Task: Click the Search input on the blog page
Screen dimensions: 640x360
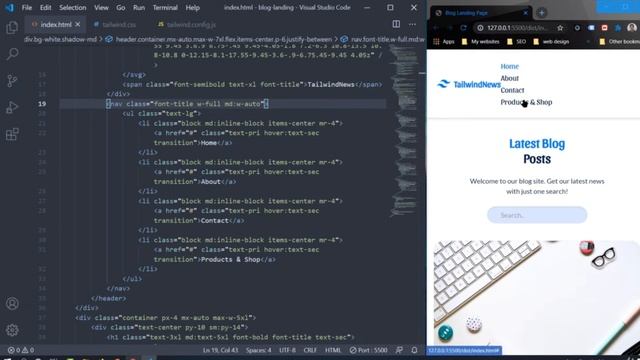Action: pyautogui.click(x=537, y=215)
